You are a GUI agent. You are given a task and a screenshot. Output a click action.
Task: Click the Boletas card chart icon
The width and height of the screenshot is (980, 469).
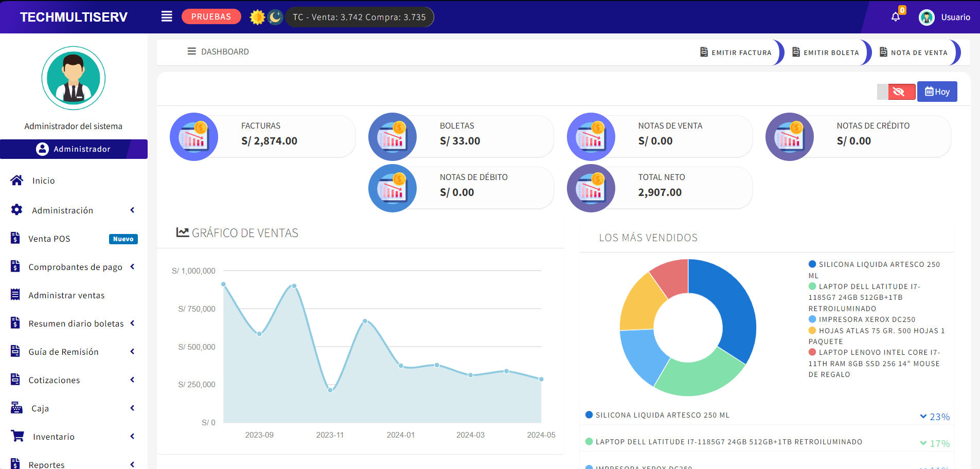coord(393,137)
